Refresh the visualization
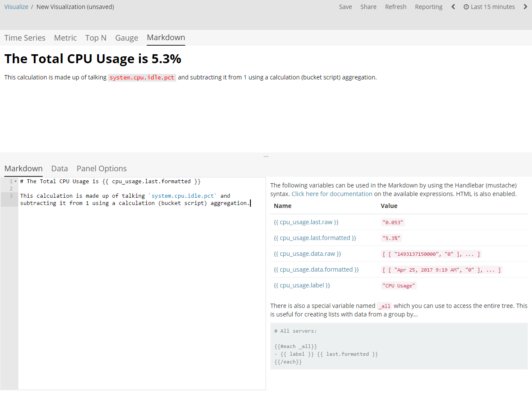 [395, 6]
